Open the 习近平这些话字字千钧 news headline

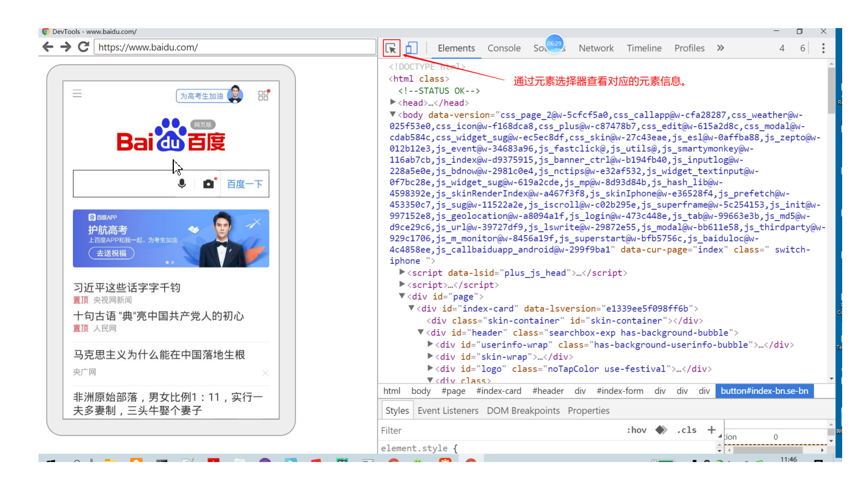click(127, 287)
